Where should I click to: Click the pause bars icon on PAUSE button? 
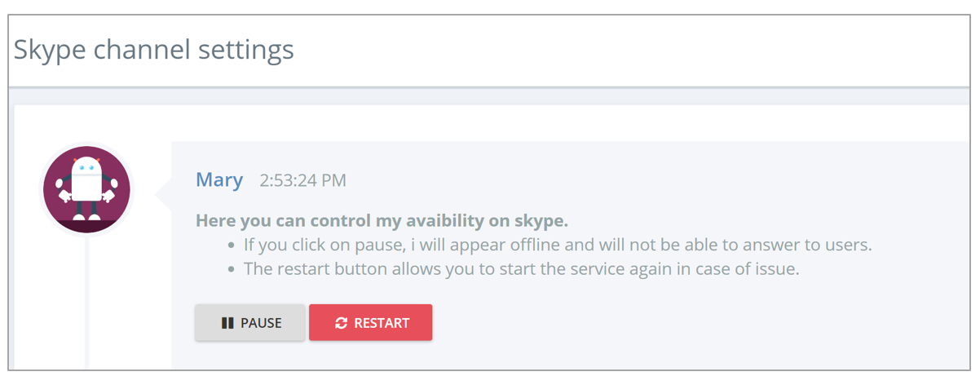click(227, 323)
